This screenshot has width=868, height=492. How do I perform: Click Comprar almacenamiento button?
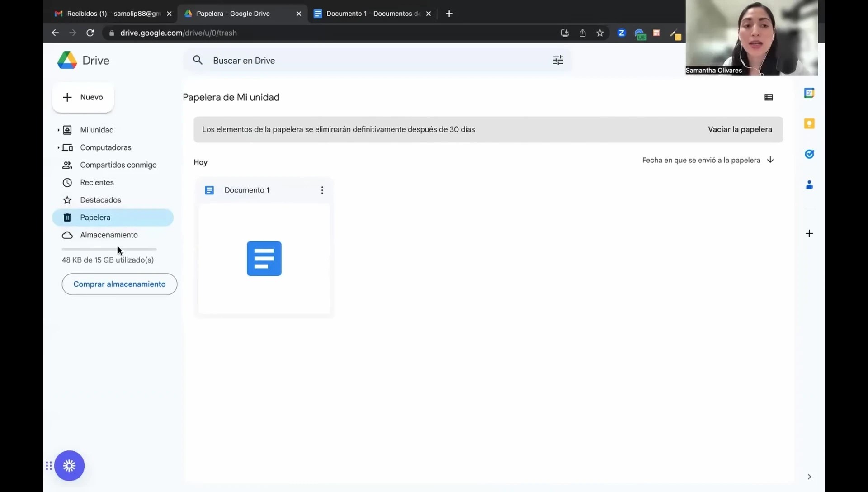[119, 284]
